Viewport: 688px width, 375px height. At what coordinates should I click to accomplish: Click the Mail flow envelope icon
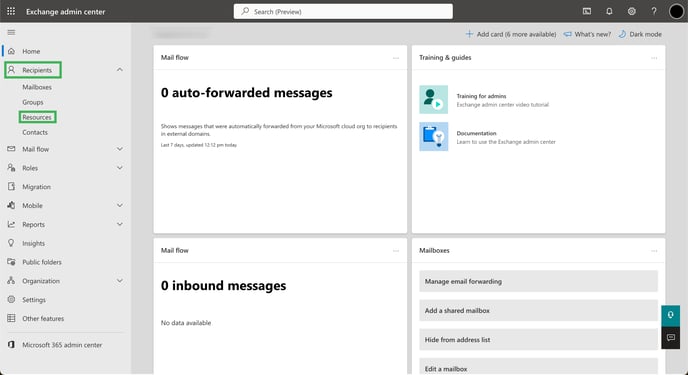coord(11,149)
